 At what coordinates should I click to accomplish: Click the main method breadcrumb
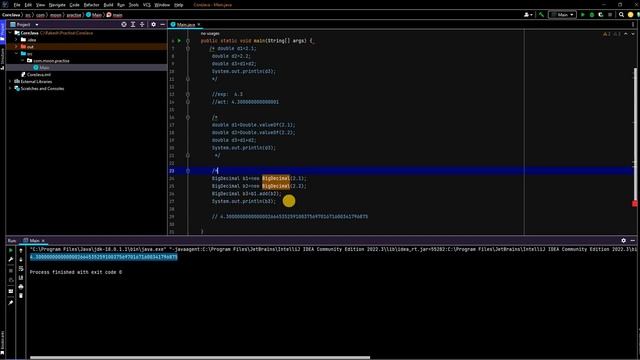click(115, 15)
